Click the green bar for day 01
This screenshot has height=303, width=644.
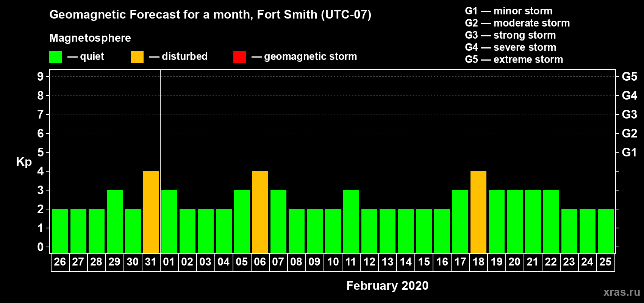pyautogui.click(x=169, y=222)
